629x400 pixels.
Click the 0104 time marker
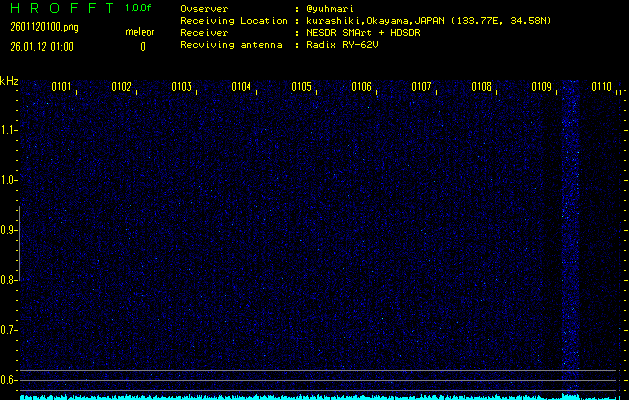(x=241, y=87)
